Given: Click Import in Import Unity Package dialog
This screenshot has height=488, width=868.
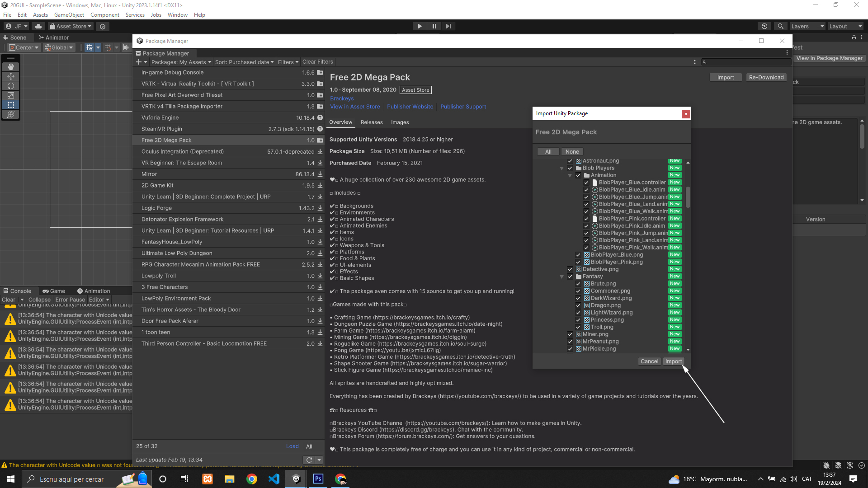Looking at the screenshot, I should 673,361.
